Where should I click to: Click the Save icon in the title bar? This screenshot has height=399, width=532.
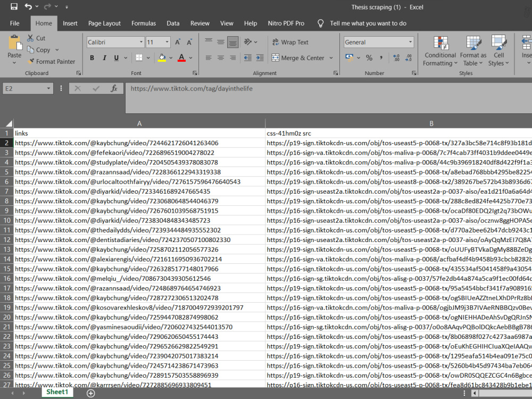click(14, 6)
